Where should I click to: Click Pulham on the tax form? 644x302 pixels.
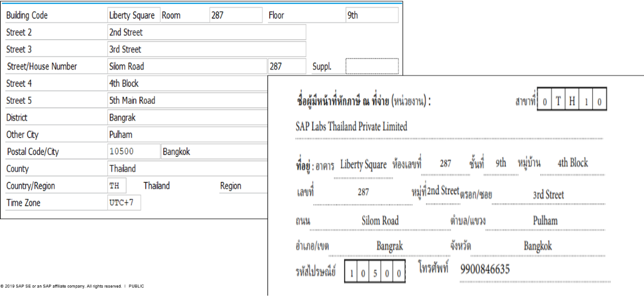(545, 221)
